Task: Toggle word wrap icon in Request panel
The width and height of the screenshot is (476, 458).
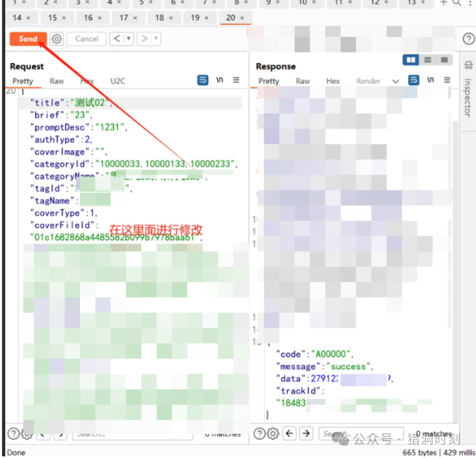Action: coord(203,80)
